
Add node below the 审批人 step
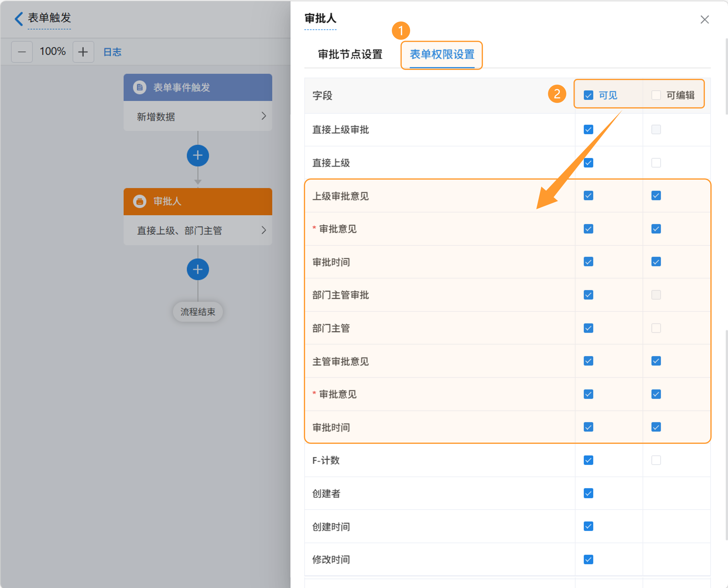click(198, 269)
